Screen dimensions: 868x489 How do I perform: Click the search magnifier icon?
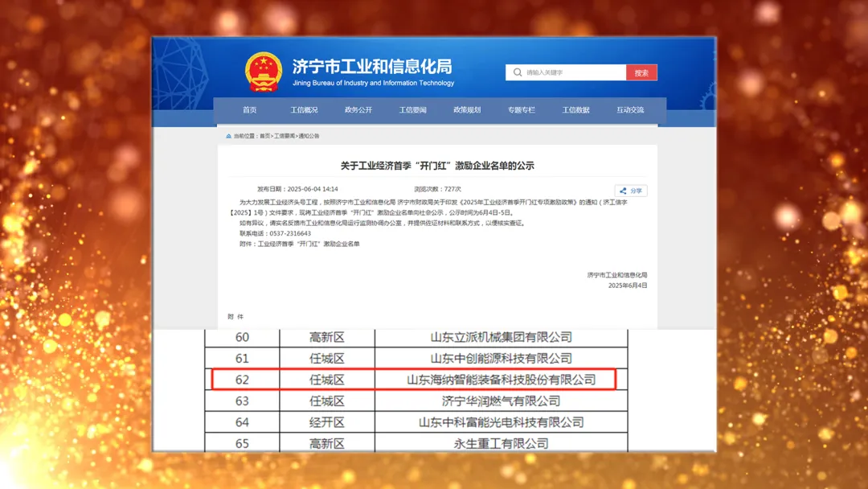518,72
